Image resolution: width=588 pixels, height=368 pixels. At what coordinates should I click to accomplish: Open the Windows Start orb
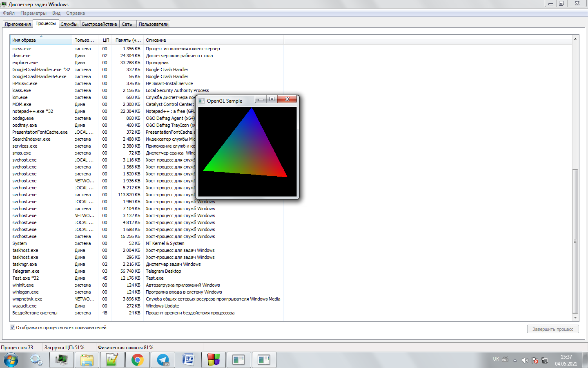(11, 360)
